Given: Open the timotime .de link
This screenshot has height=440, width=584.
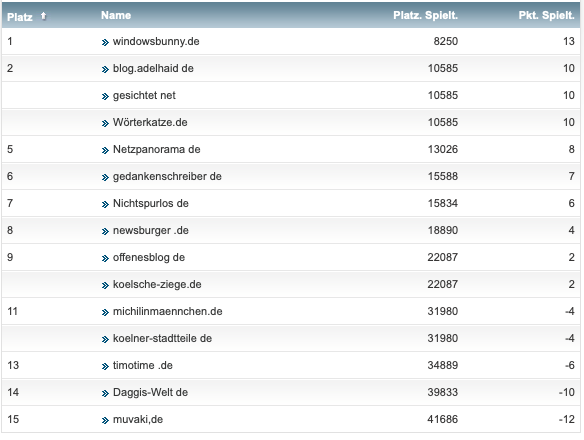Looking at the screenshot, I should (143, 365).
